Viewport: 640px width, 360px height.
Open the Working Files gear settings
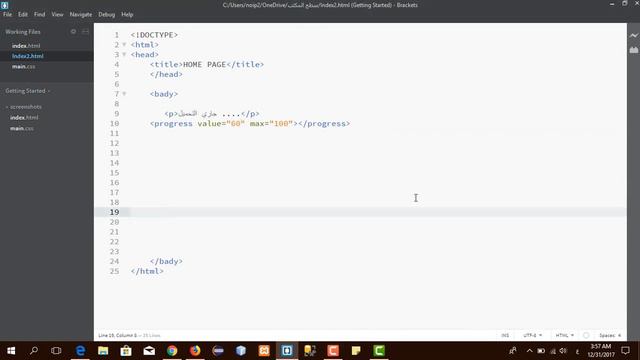73,31
